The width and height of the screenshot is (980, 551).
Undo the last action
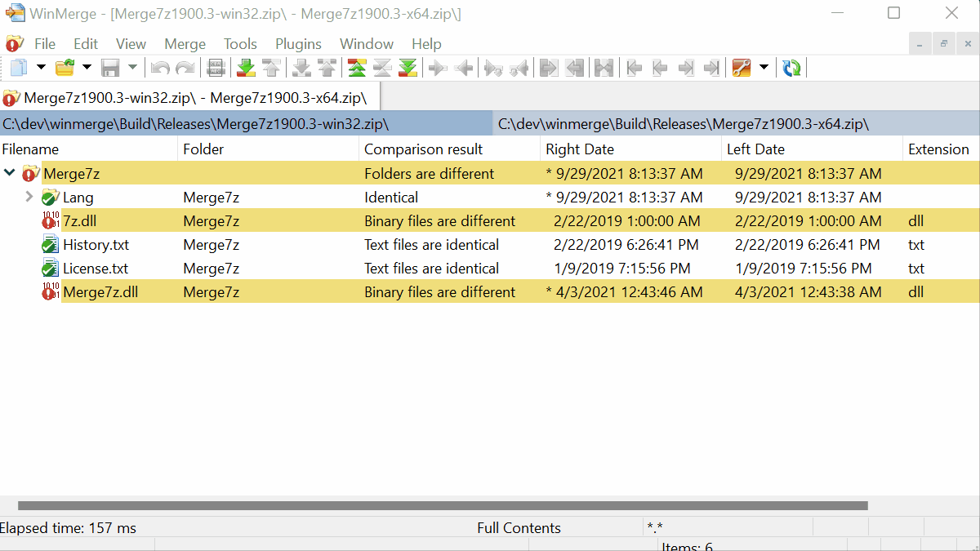(x=159, y=67)
